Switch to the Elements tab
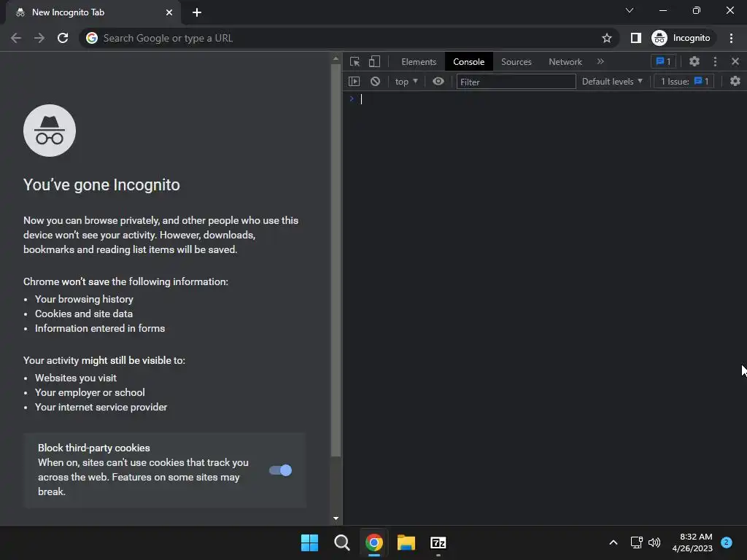The height and width of the screenshot is (560, 747). [x=419, y=62]
